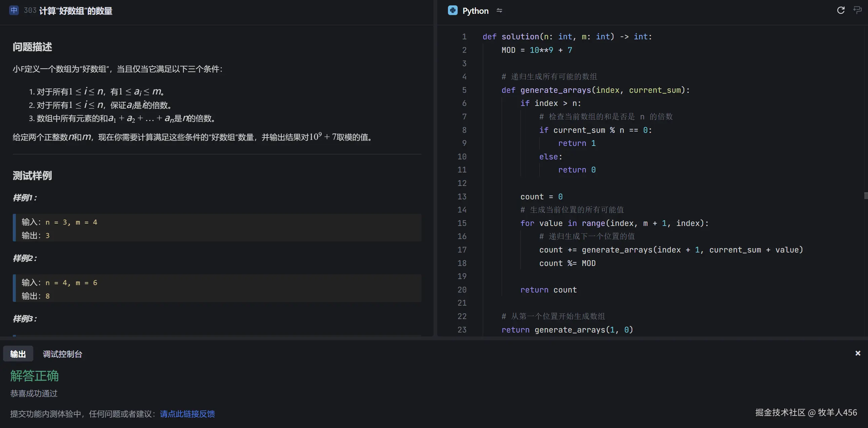Switch to the 调试控制台 tab
The height and width of the screenshot is (428, 868).
(62, 354)
